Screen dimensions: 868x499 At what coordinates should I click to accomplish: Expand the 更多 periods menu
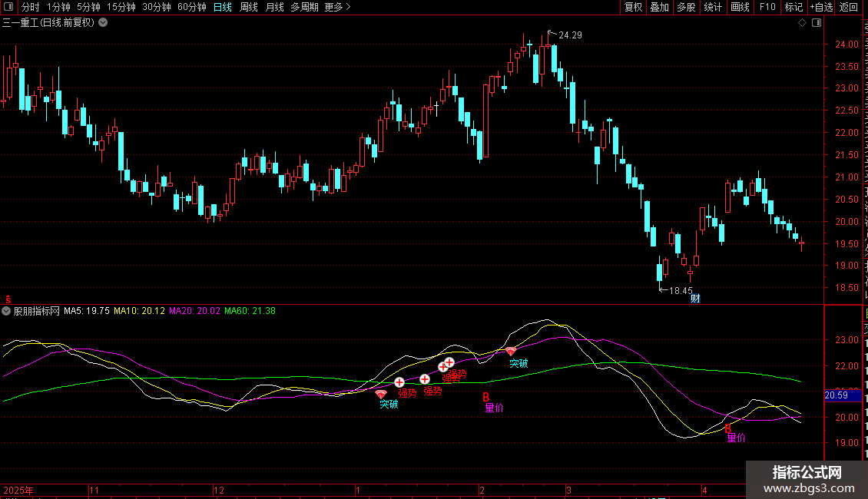(x=337, y=7)
